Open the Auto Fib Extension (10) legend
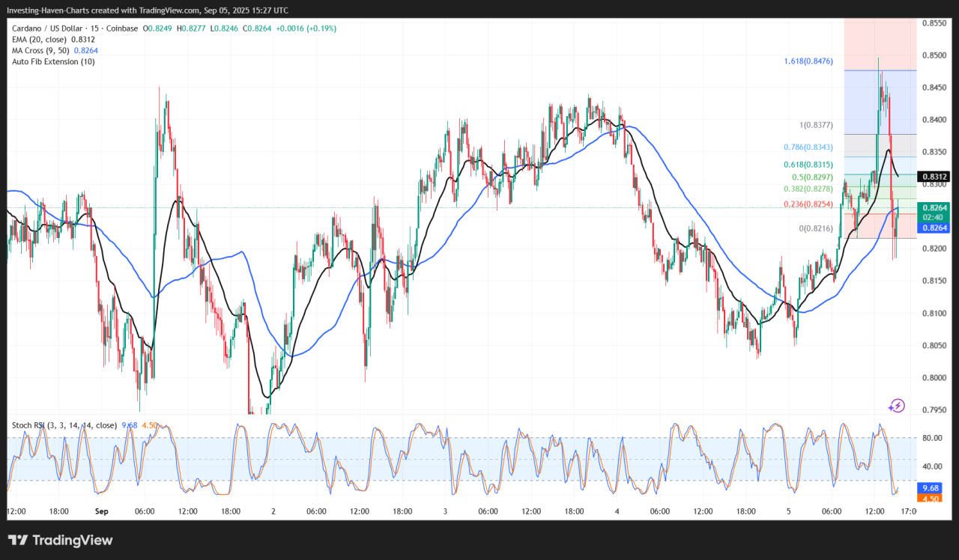Viewport: 959px width, 560px height. [52, 61]
